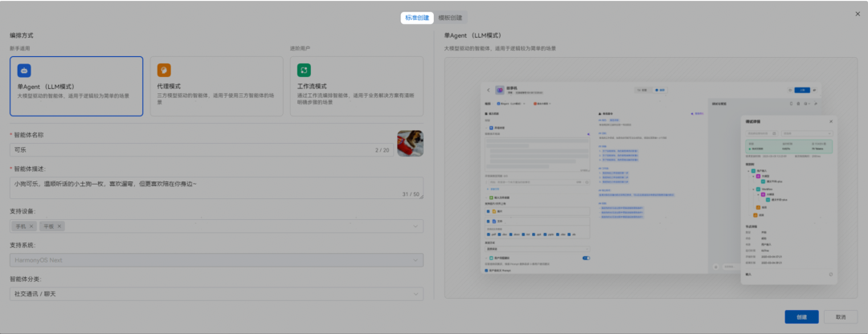The image size is (868, 334).
Task: Click the 31 / 50 character counter
Action: (411, 194)
